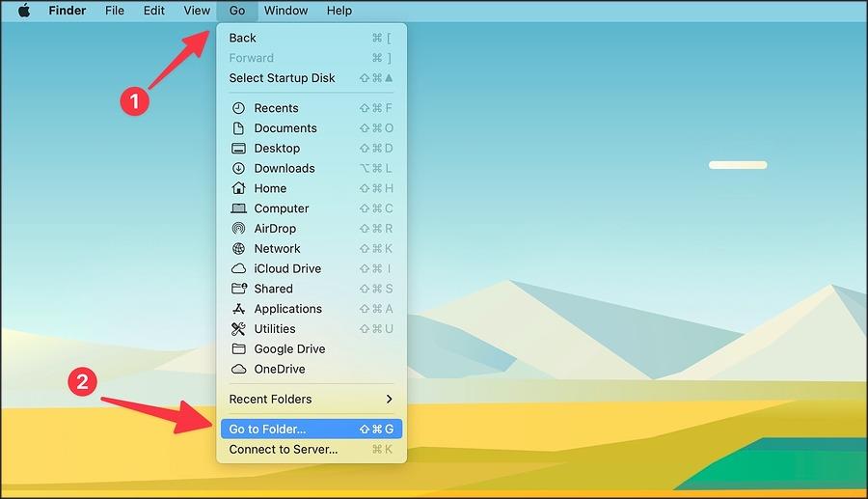
Task: Click the Utilities tools icon
Action: 238,328
